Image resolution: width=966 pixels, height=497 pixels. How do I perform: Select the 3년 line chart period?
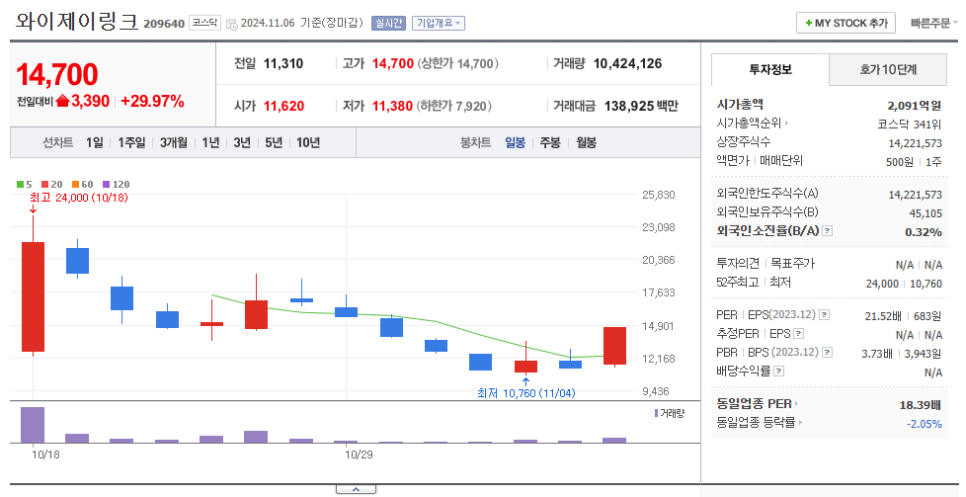[242, 143]
